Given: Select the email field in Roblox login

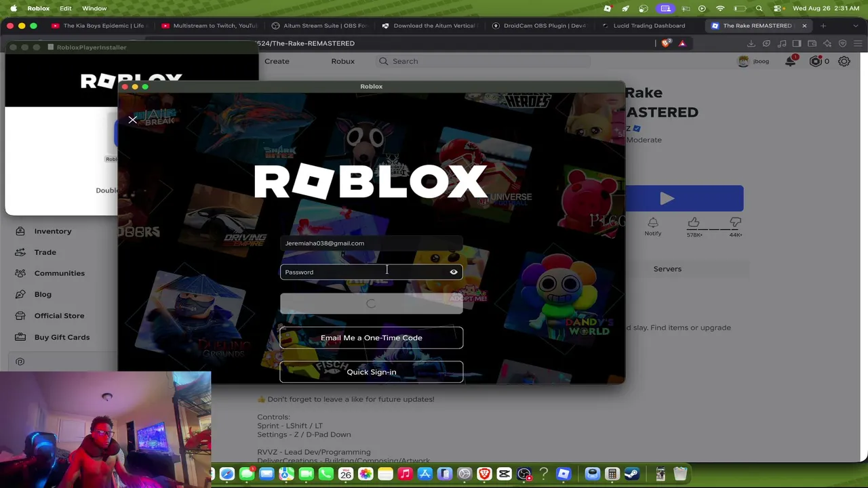Looking at the screenshot, I should pyautogui.click(x=371, y=243).
